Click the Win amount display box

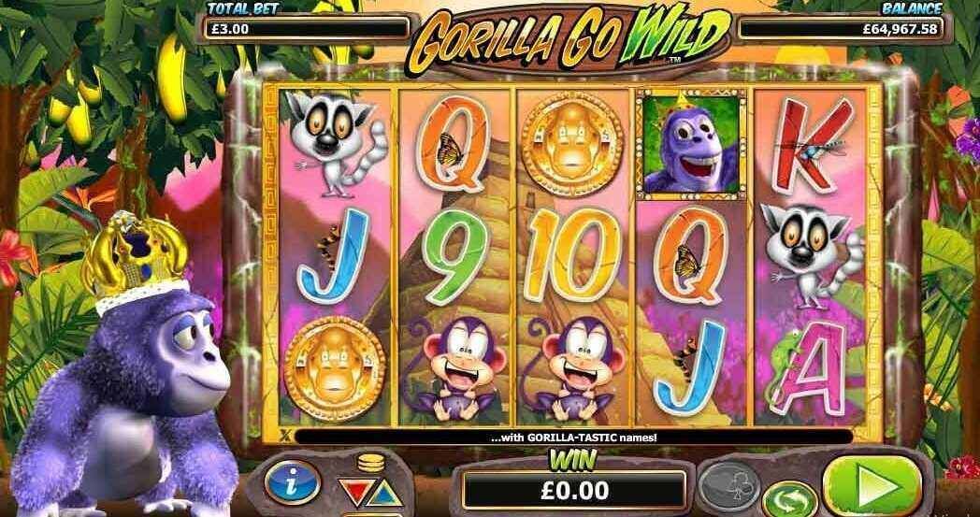click(574, 490)
